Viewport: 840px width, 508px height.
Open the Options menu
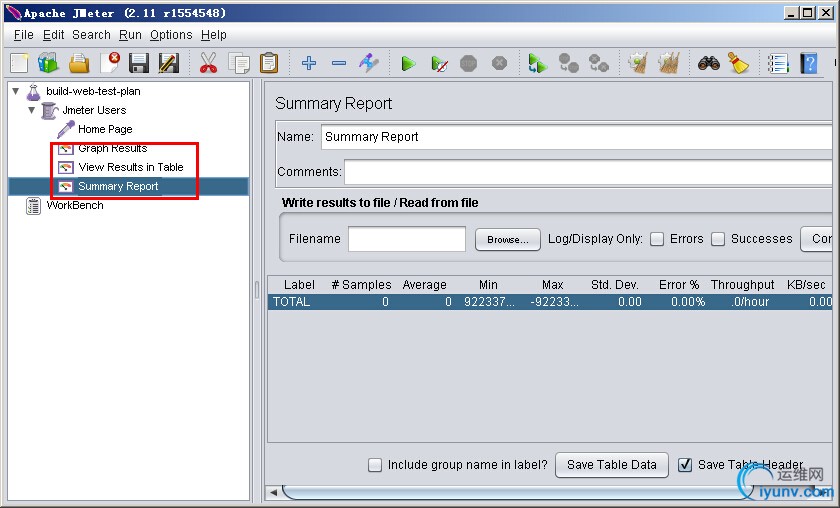[x=171, y=35]
